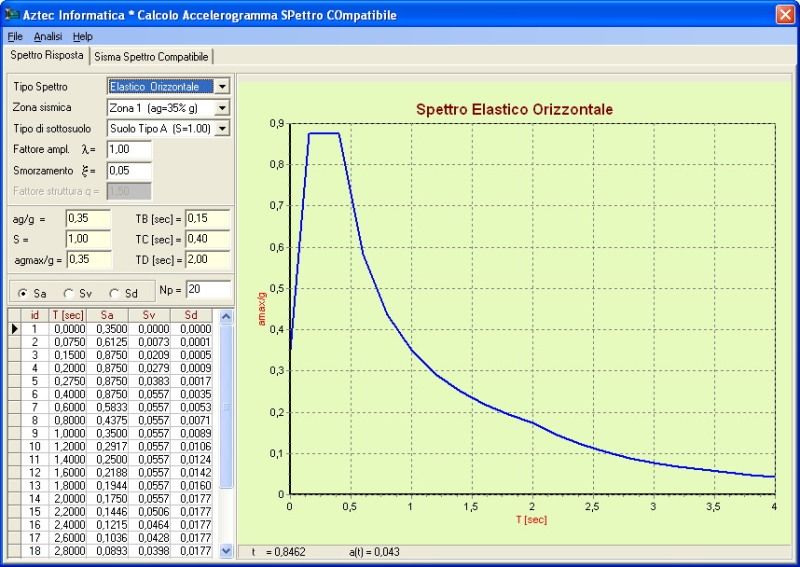Open the Analisi menu
Image resolution: width=800 pixels, height=567 pixels.
pos(48,37)
